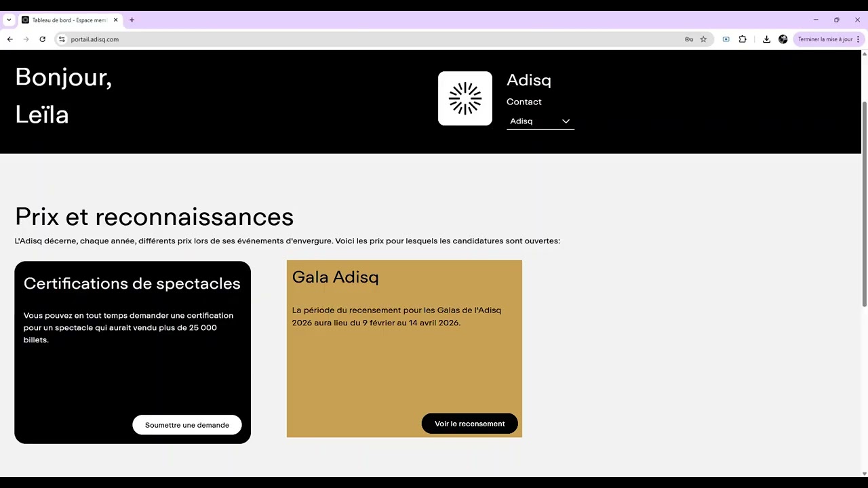Click the text about Galas de l'Adisq 2026
The image size is (868, 488).
[x=397, y=317]
